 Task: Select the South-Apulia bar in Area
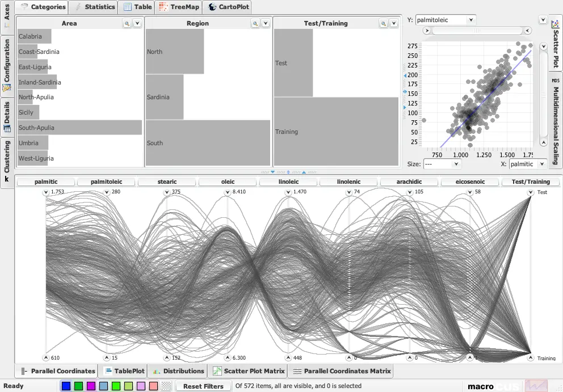pyautogui.click(x=79, y=128)
